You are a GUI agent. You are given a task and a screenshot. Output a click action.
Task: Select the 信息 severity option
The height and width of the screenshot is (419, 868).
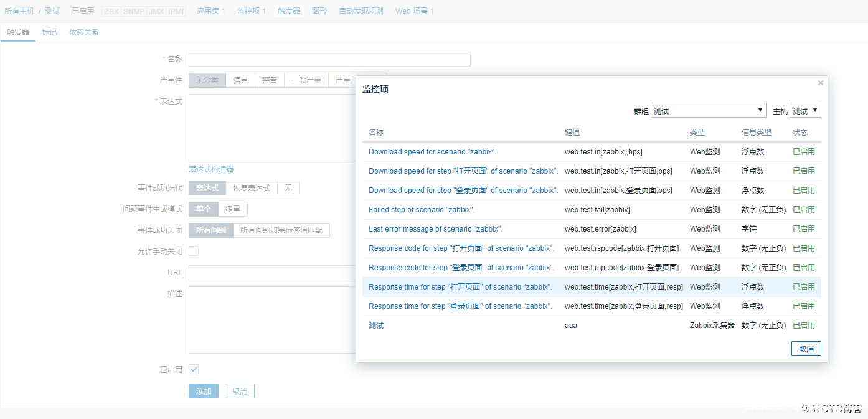(240, 80)
